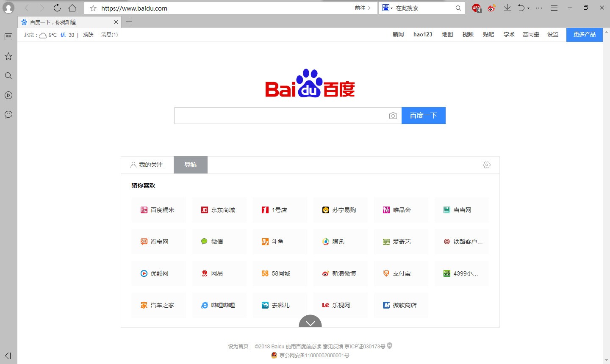
Task: Open the navigation panel settings gear
Action: point(486,165)
